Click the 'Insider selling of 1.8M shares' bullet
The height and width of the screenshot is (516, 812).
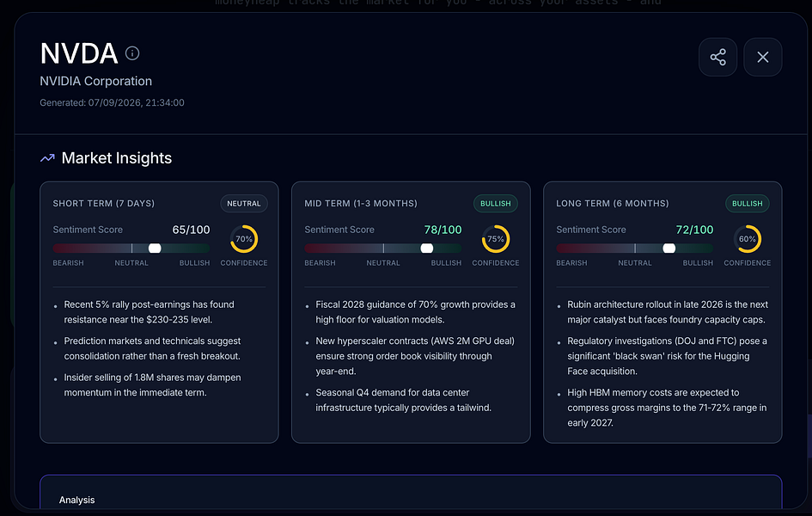click(x=152, y=385)
